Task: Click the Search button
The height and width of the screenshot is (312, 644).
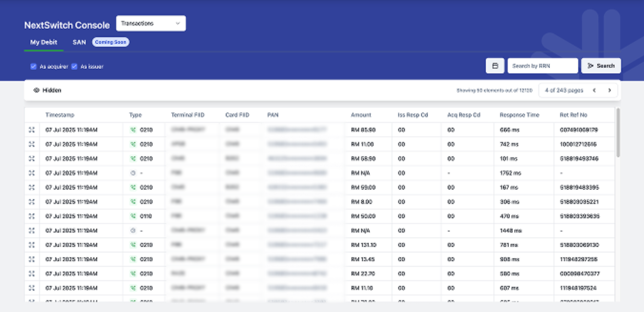Action: (x=601, y=66)
